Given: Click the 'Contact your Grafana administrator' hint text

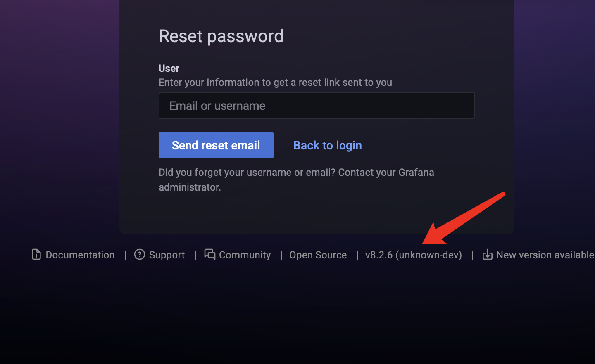Looking at the screenshot, I should click(x=296, y=180).
